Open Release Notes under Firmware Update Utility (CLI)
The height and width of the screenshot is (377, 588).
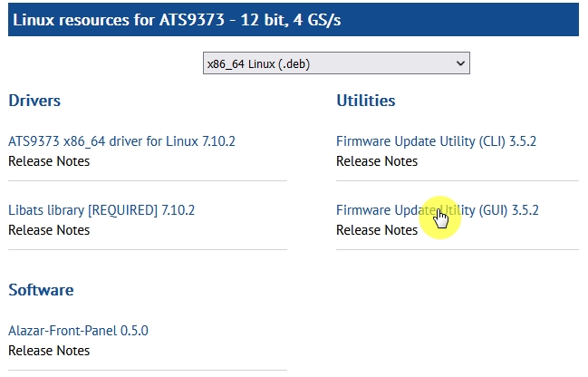coord(377,161)
